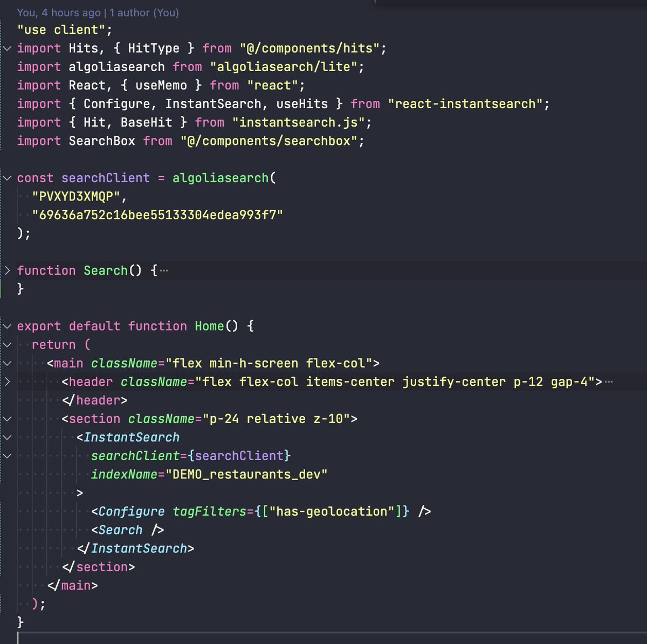Click the <Search /> JSX element
Viewport: 647px width, 644px height.
click(127, 530)
